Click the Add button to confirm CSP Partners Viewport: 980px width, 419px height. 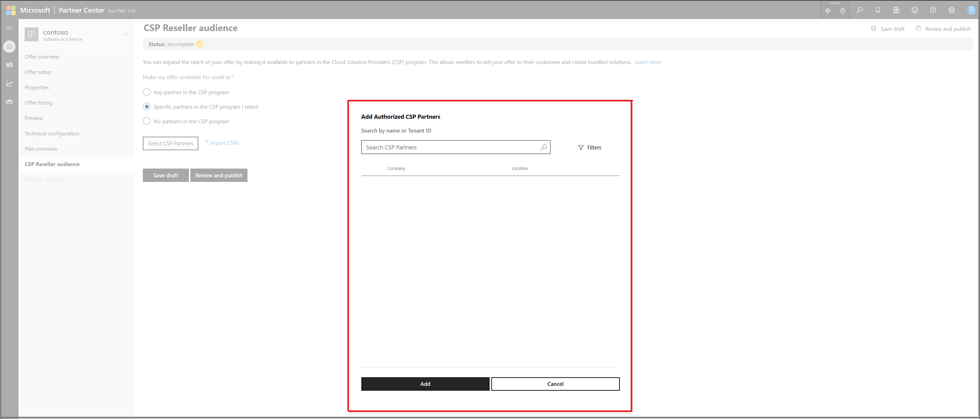point(426,383)
